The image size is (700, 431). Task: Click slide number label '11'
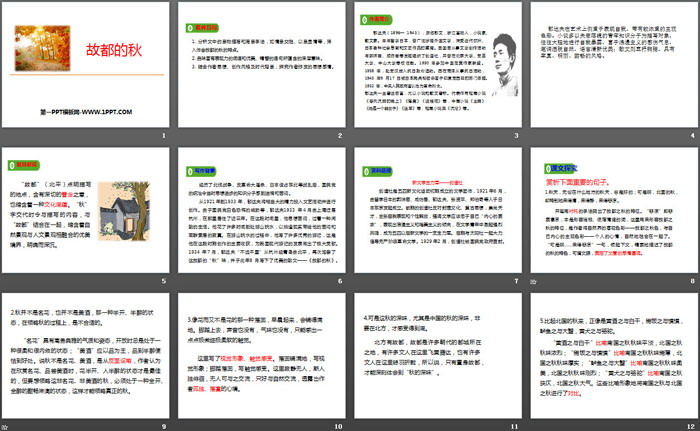coord(515,427)
